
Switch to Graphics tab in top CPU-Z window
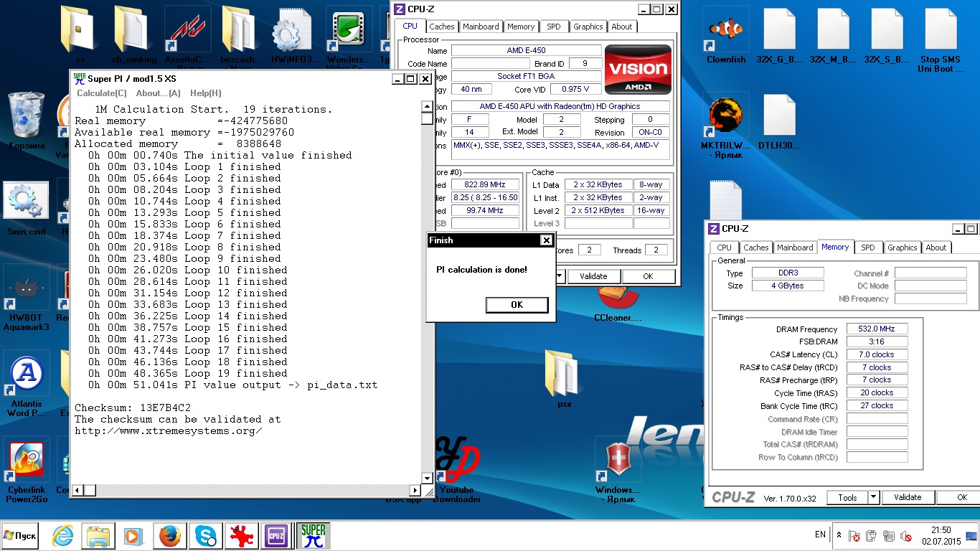(x=588, y=27)
